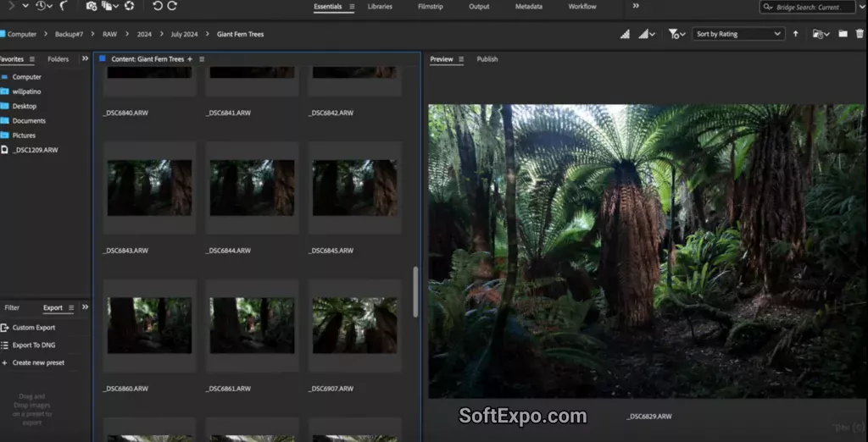Switch to the Folders panel tab
This screenshot has width=868, height=442.
pyautogui.click(x=58, y=59)
